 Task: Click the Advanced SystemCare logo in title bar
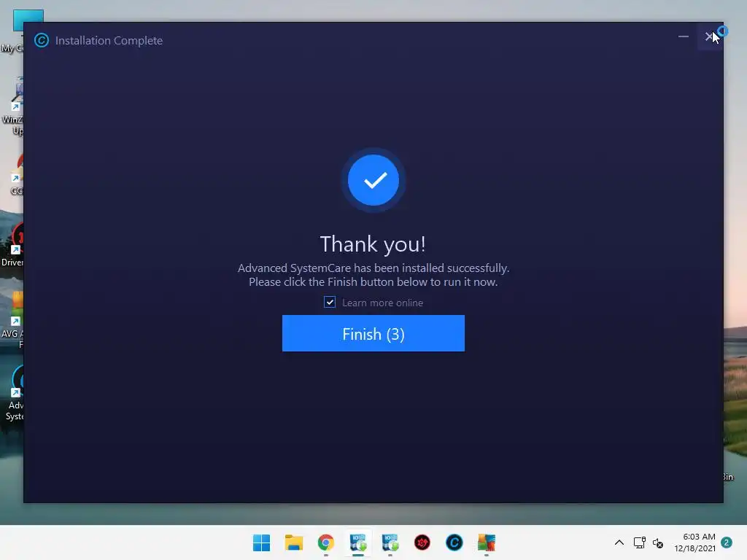click(42, 41)
